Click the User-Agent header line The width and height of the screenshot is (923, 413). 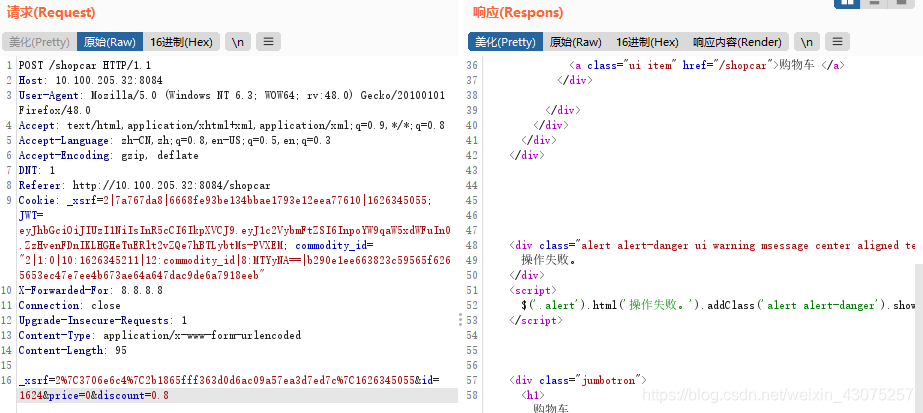point(231,95)
